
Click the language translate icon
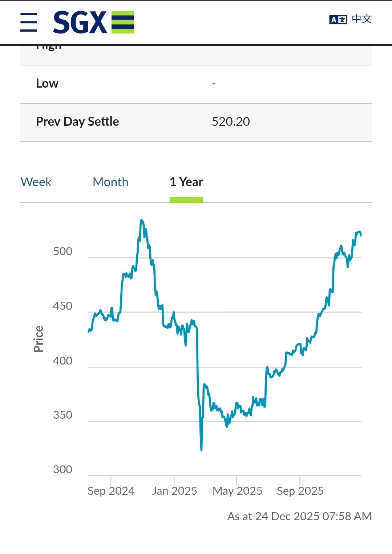tap(338, 20)
